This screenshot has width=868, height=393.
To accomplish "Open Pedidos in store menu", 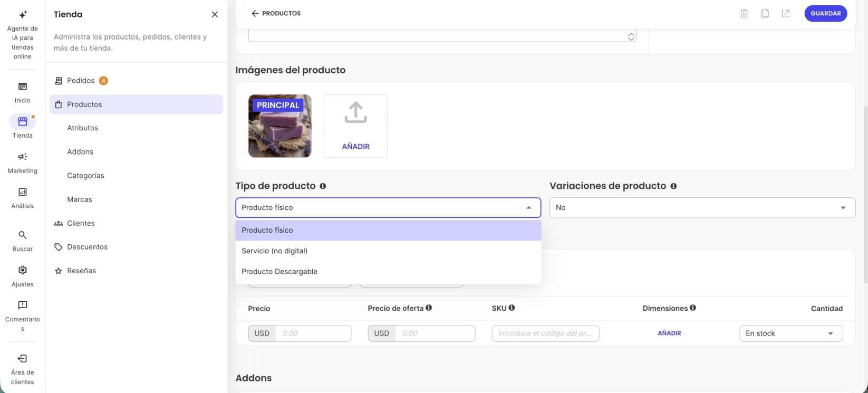I will 136,81.
